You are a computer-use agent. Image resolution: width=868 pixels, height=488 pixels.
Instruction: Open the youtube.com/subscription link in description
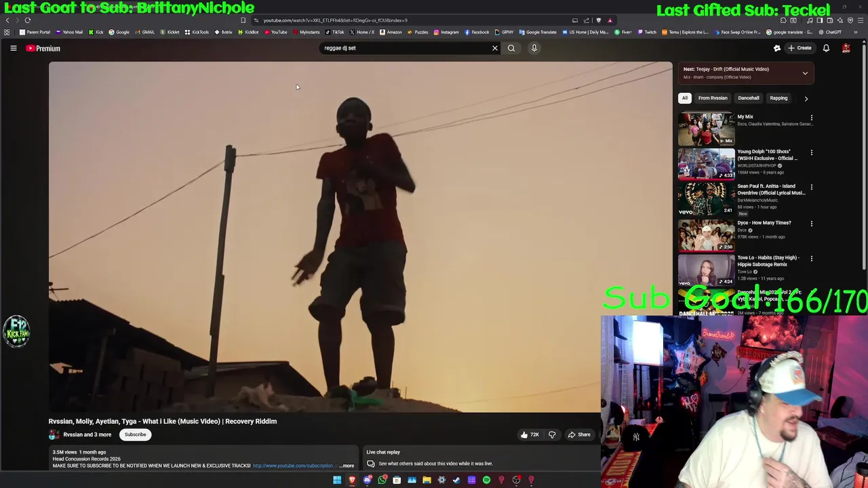(294, 466)
